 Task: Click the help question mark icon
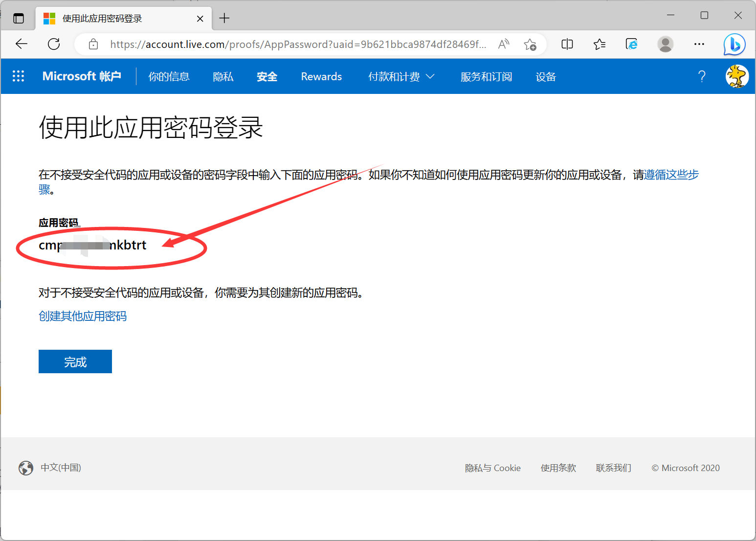point(702,76)
